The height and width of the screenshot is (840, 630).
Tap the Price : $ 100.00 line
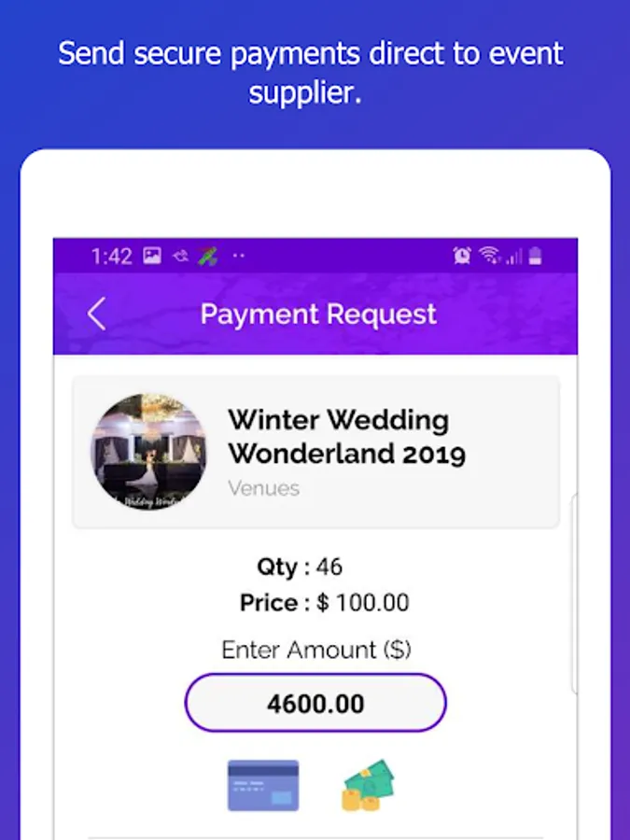click(x=324, y=603)
